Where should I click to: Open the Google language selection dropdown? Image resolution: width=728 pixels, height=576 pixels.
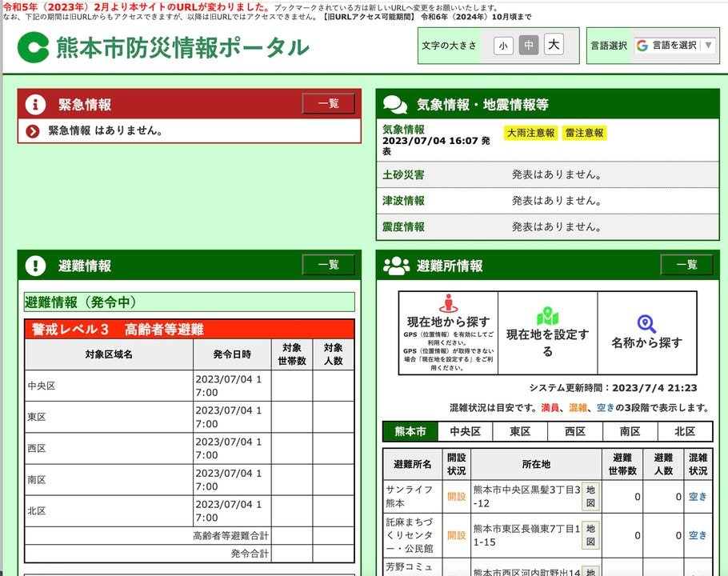click(674, 46)
